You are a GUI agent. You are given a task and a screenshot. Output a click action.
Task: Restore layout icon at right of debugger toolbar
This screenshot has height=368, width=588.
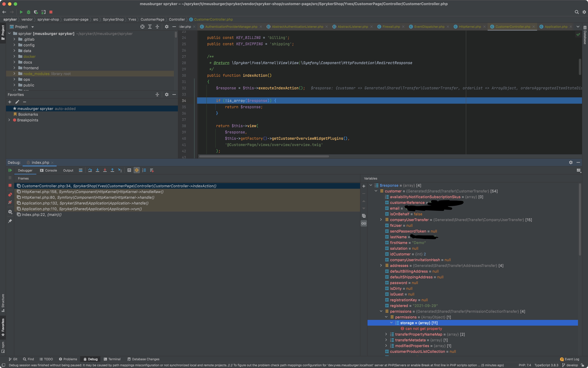click(x=579, y=171)
